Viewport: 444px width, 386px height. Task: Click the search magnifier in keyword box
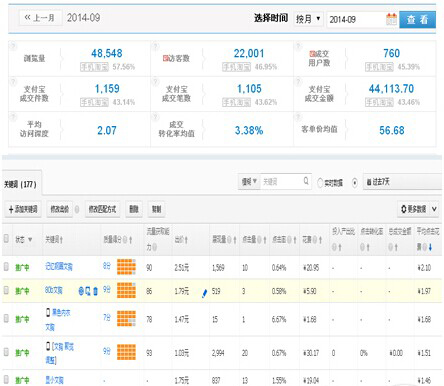[x=306, y=181]
